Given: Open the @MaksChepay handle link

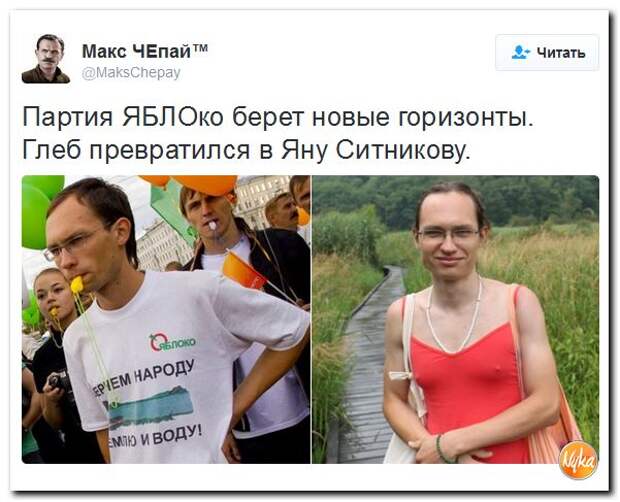Looking at the screenshot, I should coord(131,73).
